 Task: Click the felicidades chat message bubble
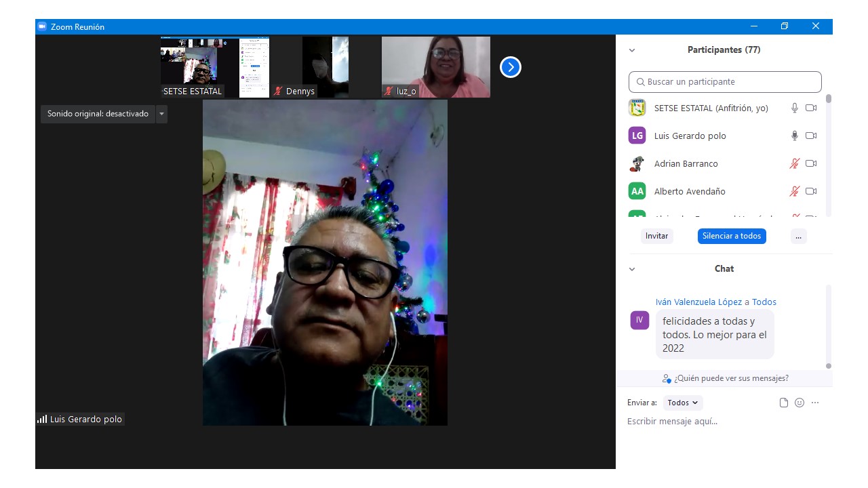(x=715, y=335)
